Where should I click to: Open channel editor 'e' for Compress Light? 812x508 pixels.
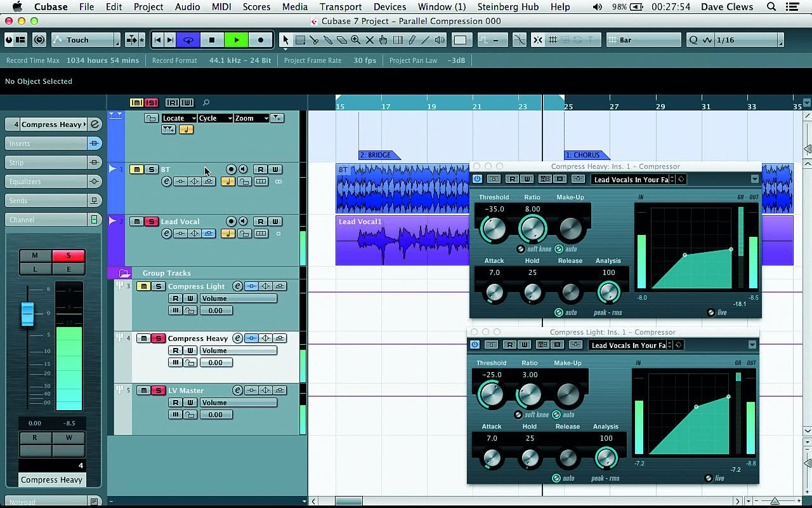click(237, 286)
